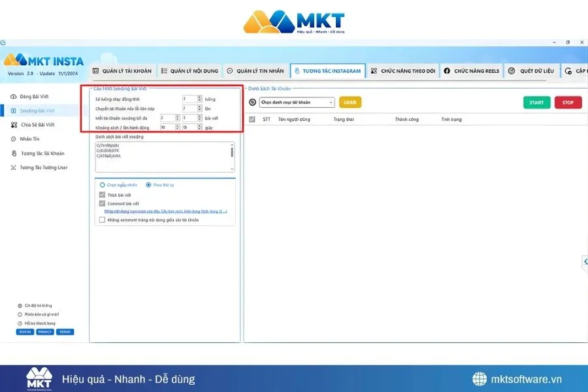Check the header checkbox above STT column
Screen dimensions: 588x392
pyautogui.click(x=252, y=119)
